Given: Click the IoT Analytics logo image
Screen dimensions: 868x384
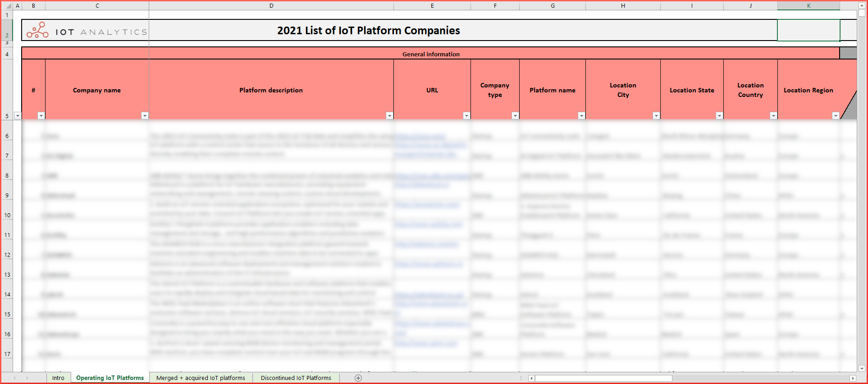Looking at the screenshot, I should tap(87, 30).
